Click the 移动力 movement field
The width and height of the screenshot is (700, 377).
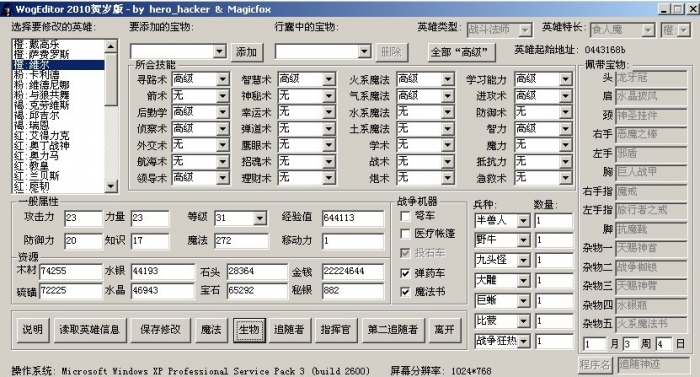click(x=353, y=241)
